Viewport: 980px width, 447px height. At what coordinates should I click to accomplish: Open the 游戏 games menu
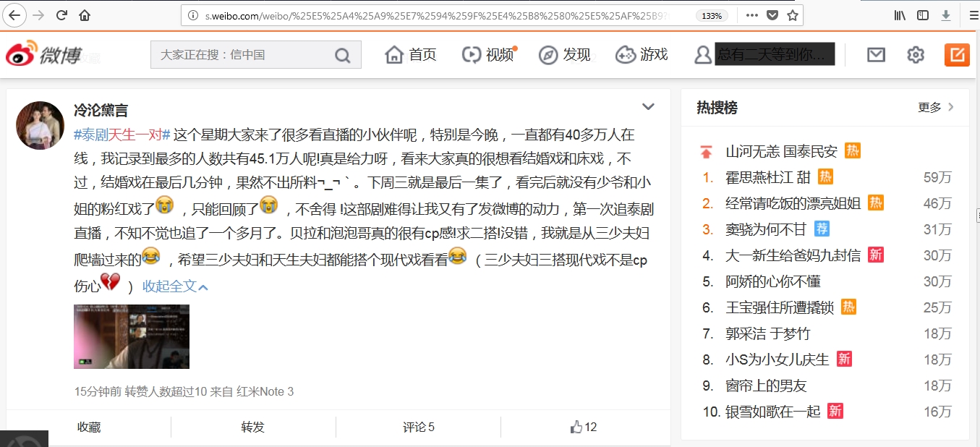tap(642, 54)
